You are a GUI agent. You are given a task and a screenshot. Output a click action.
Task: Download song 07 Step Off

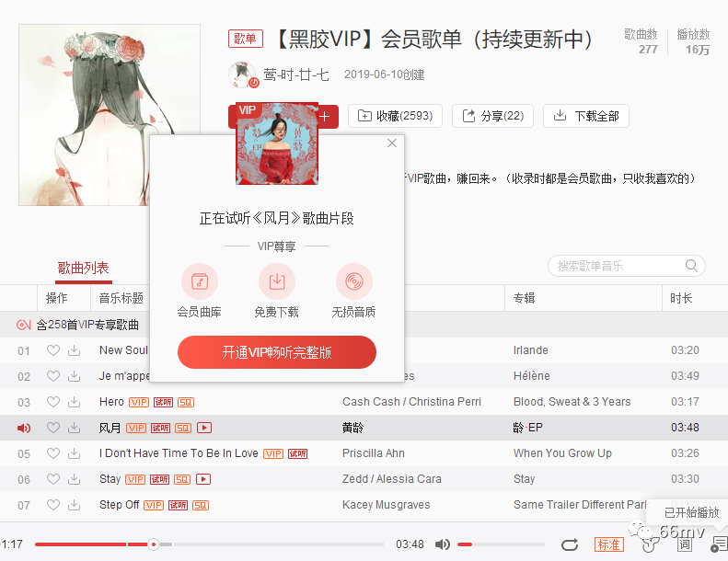[x=75, y=505]
